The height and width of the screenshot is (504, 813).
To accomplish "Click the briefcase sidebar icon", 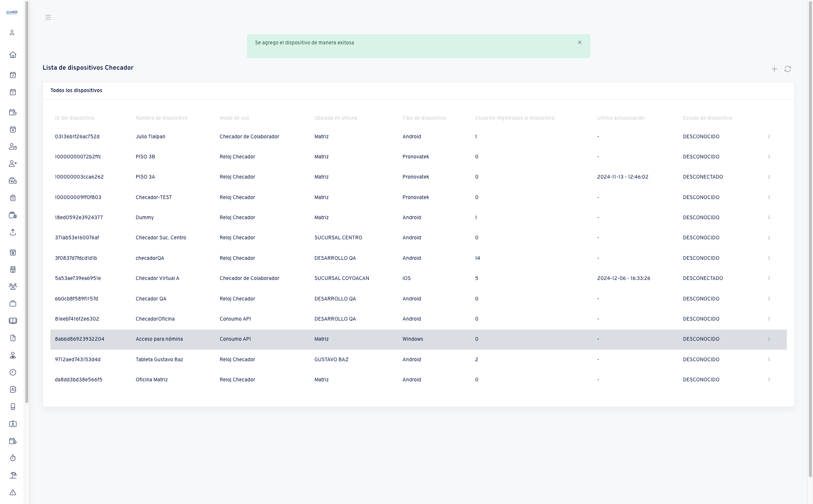I will 13,304.
